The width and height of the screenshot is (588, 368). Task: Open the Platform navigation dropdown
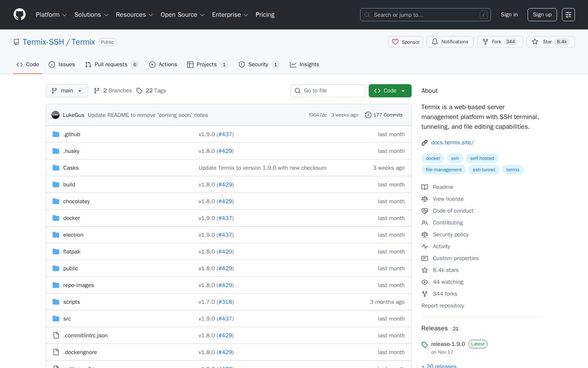[51, 15]
